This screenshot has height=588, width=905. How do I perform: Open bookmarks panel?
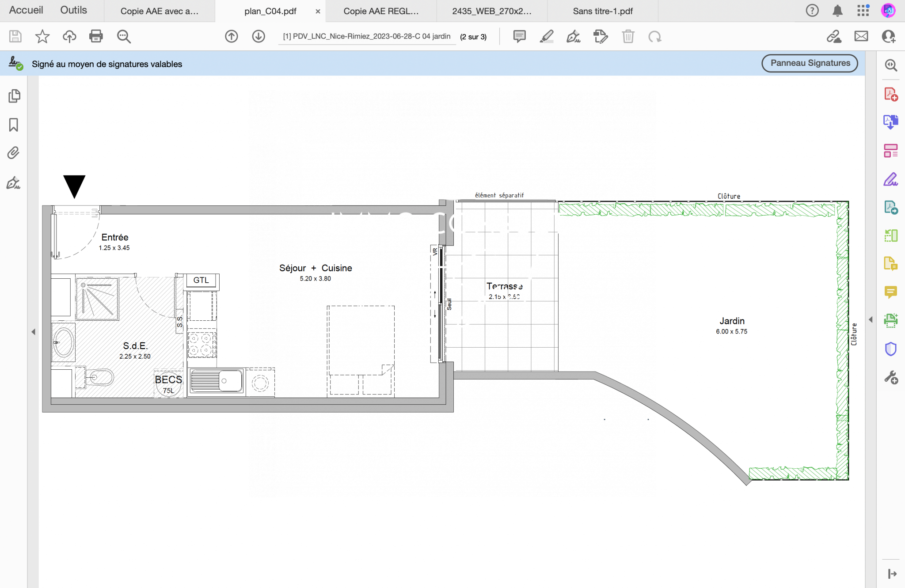pos(14,125)
